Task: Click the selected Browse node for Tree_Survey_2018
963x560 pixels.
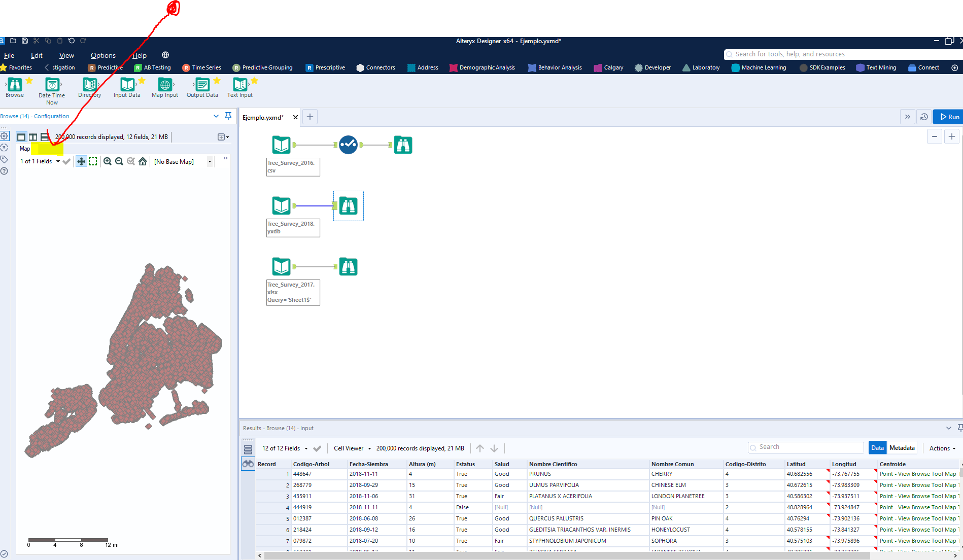Action: [x=349, y=206]
